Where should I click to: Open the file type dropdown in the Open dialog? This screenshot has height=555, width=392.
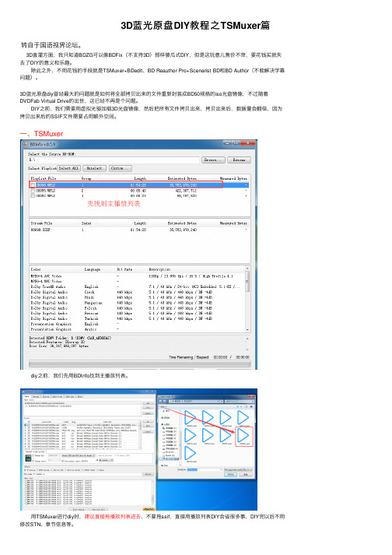(x=238, y=469)
